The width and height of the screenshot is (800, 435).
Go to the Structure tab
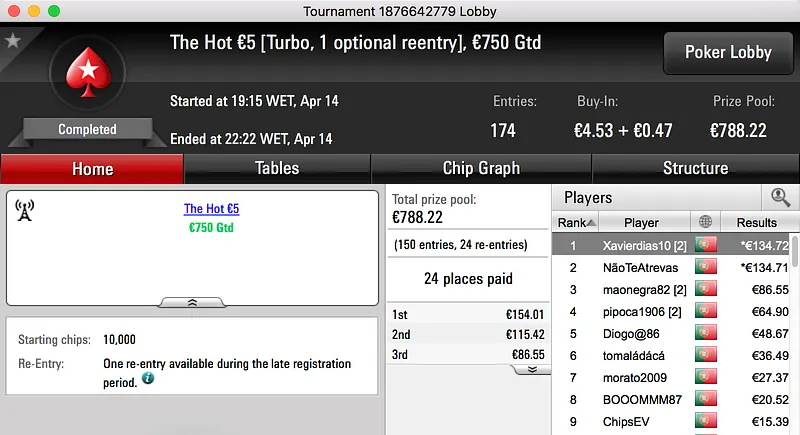[695, 168]
